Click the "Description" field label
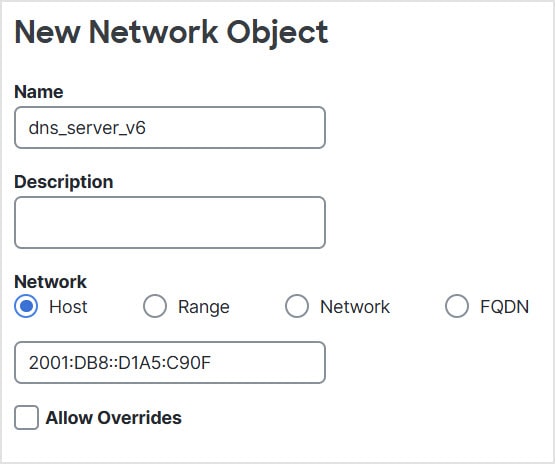Image resolution: width=555 pixels, height=464 pixels. pyautogui.click(x=64, y=182)
